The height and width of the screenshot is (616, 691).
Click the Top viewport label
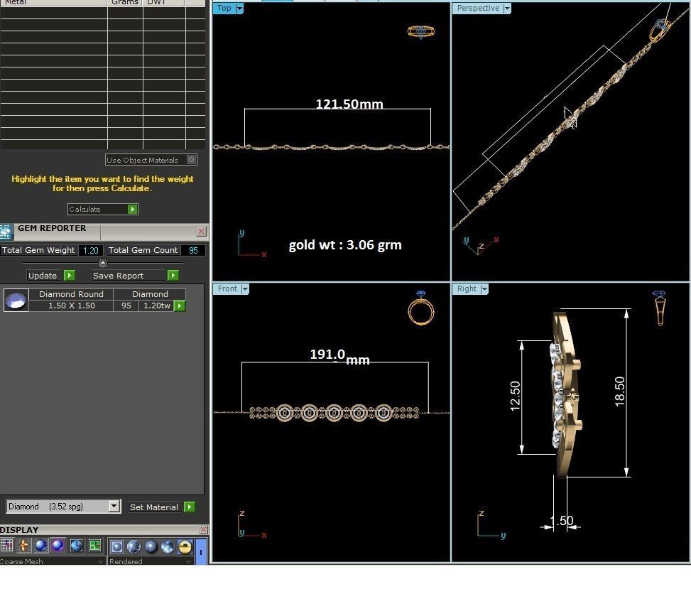coord(224,8)
